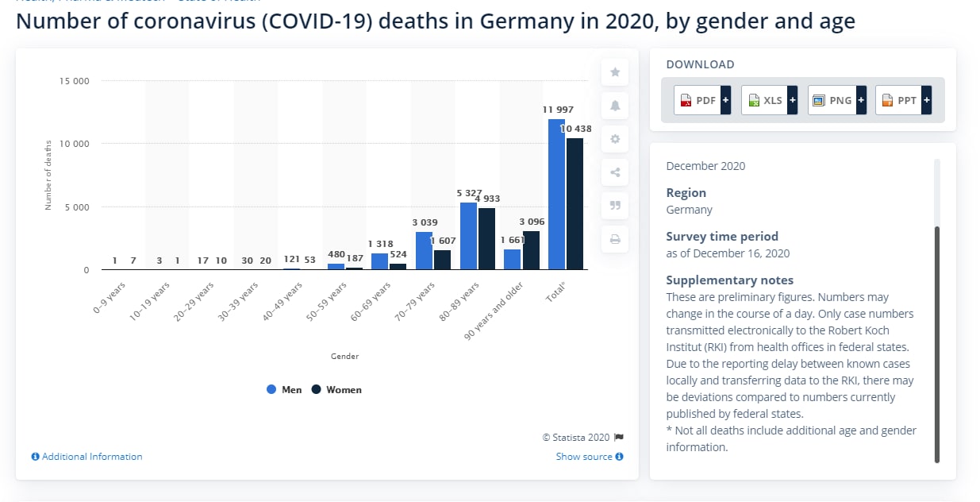The image size is (980, 502).
Task: Click the 'DOWNLOAD' section heading
Action: (x=700, y=64)
